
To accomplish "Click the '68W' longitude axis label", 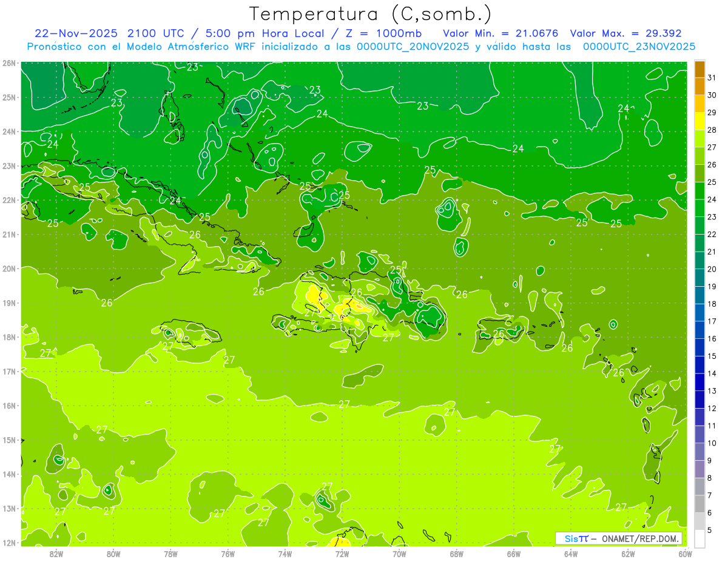I will (x=457, y=554).
